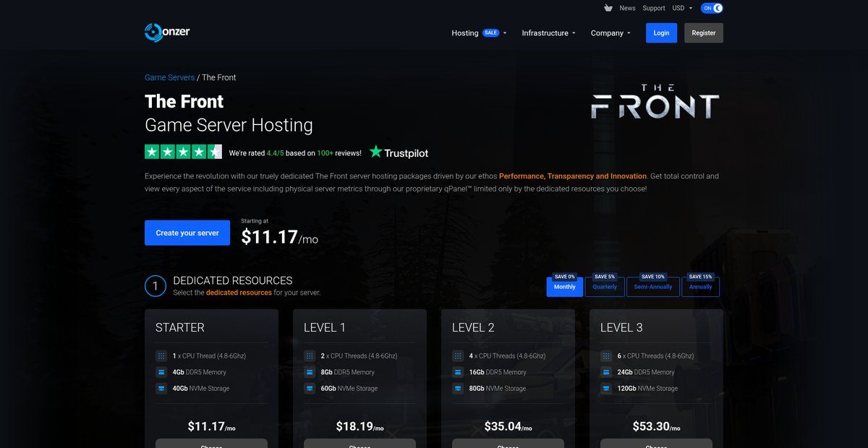Click Level 3 120Gb storage icon
This screenshot has width=868, height=448.
pyautogui.click(x=606, y=388)
